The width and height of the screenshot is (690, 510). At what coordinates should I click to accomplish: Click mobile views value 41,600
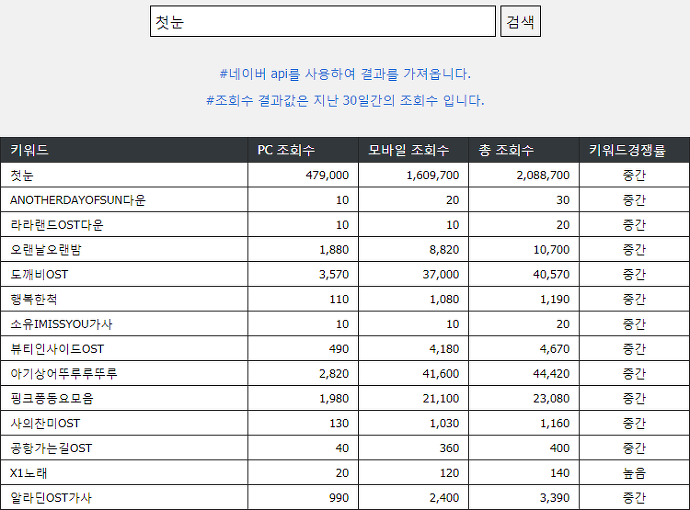[441, 374]
